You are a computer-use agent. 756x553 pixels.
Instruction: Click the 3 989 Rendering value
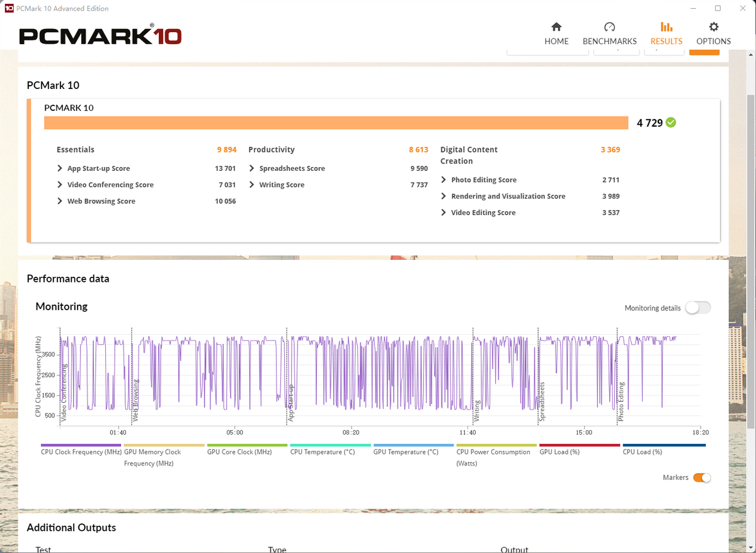tap(611, 196)
